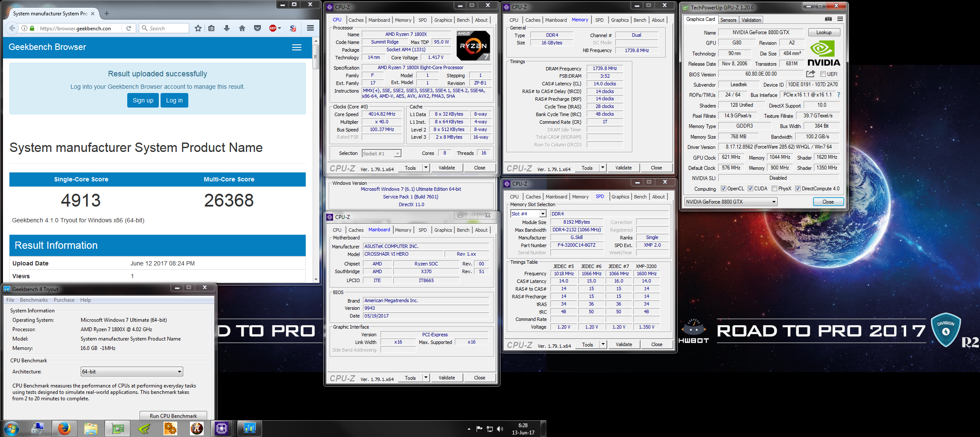
Task: Open Windows Start menu orb
Action: (12, 428)
